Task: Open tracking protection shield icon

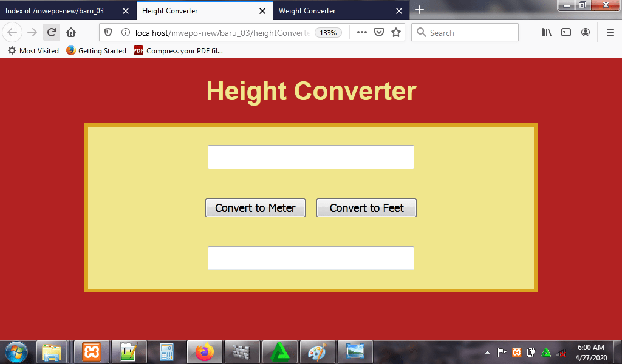Action: click(108, 33)
